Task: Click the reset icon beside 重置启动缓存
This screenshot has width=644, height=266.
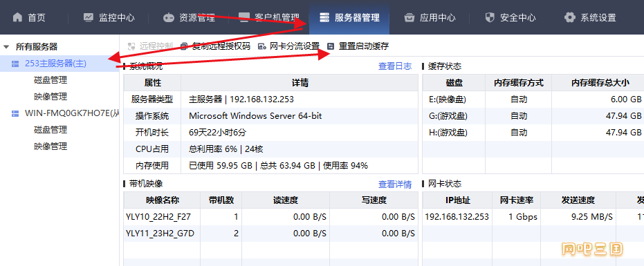Action: coord(331,46)
